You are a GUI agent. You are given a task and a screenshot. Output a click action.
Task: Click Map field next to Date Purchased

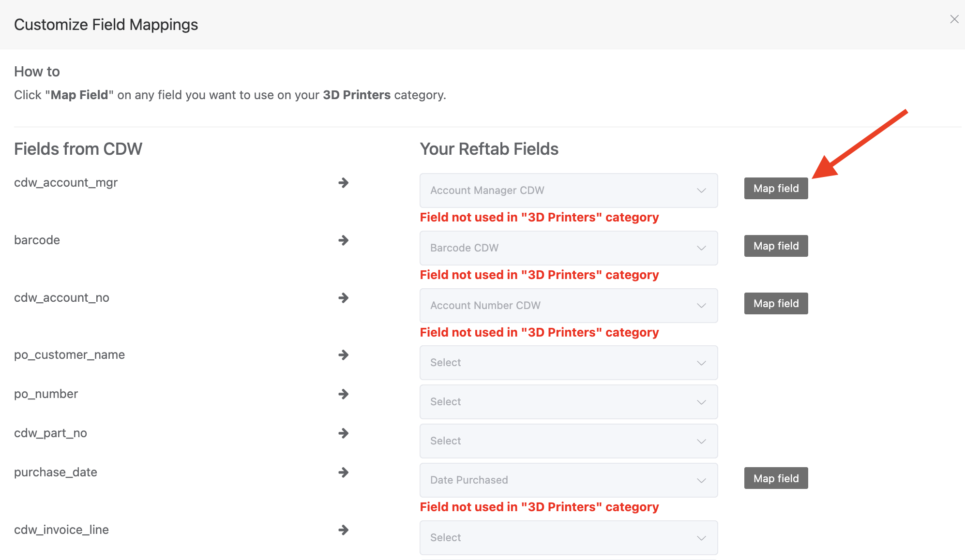pos(775,478)
